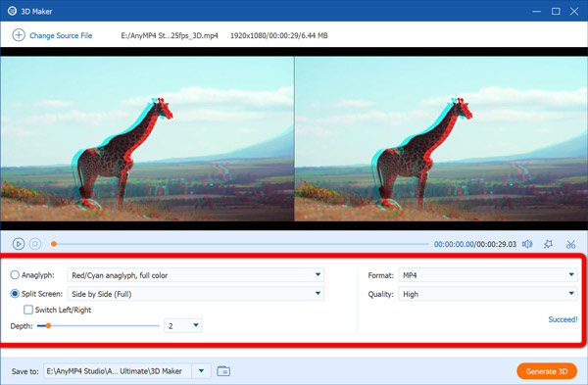The width and height of the screenshot is (588, 385).
Task: Open the Quality High dropdown
Action: click(x=487, y=294)
